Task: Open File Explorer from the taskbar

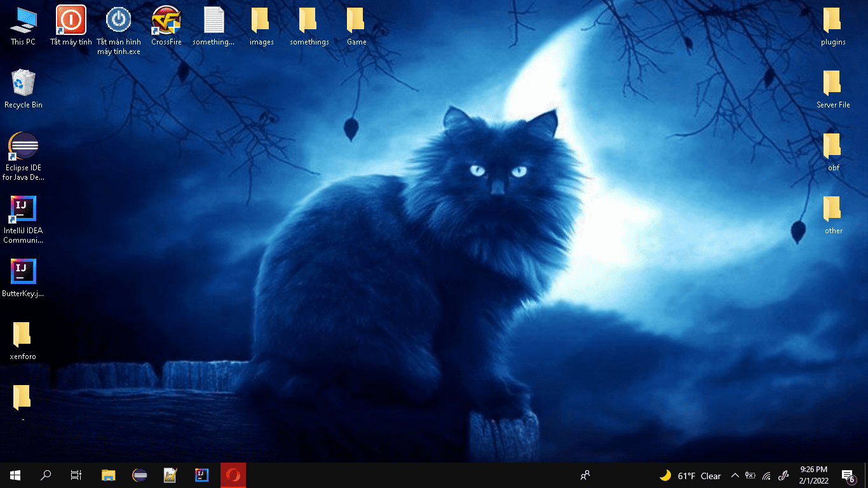Action: (x=109, y=475)
